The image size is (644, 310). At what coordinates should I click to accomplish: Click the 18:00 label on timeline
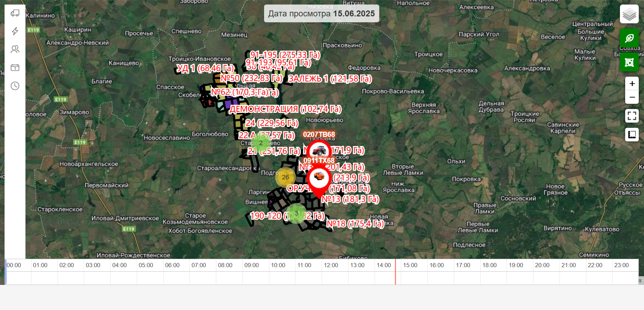(489, 265)
